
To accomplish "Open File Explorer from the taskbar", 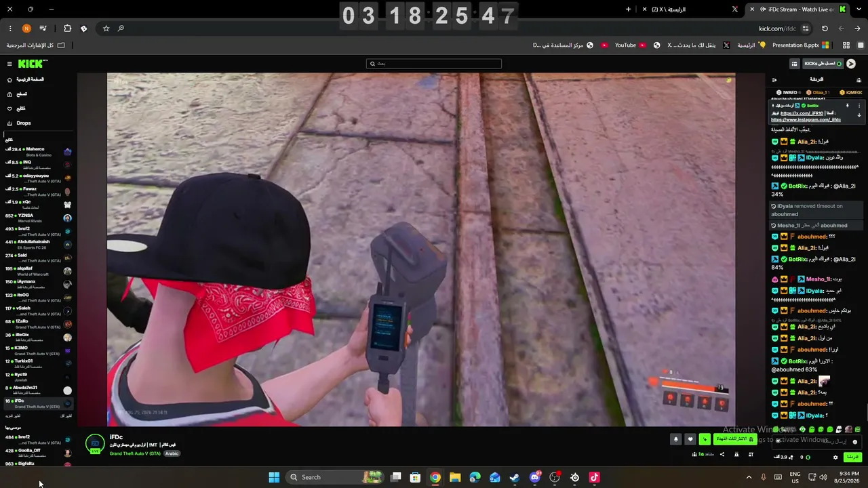I will coord(455,477).
